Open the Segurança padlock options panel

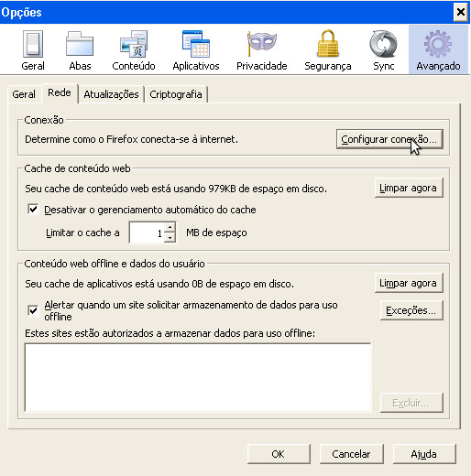(x=328, y=50)
